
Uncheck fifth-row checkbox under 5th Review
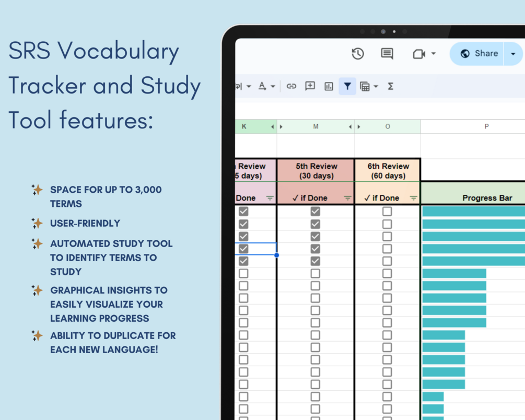(x=315, y=261)
